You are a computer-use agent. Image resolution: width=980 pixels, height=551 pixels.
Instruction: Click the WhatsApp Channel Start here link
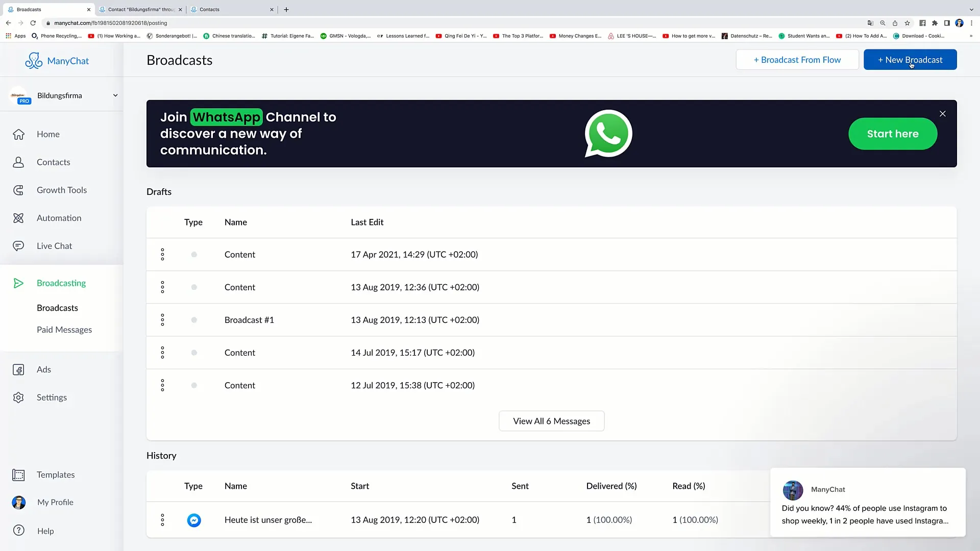(x=893, y=134)
